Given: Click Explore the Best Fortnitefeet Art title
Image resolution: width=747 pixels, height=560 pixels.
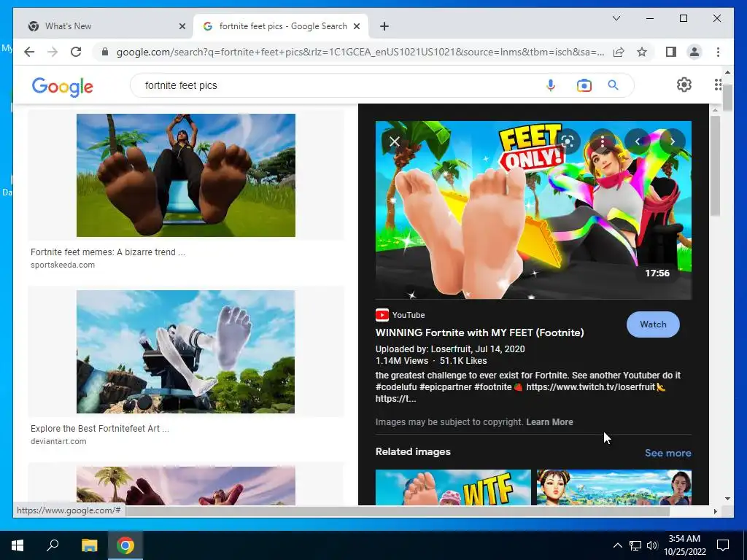Looking at the screenshot, I should (x=99, y=428).
